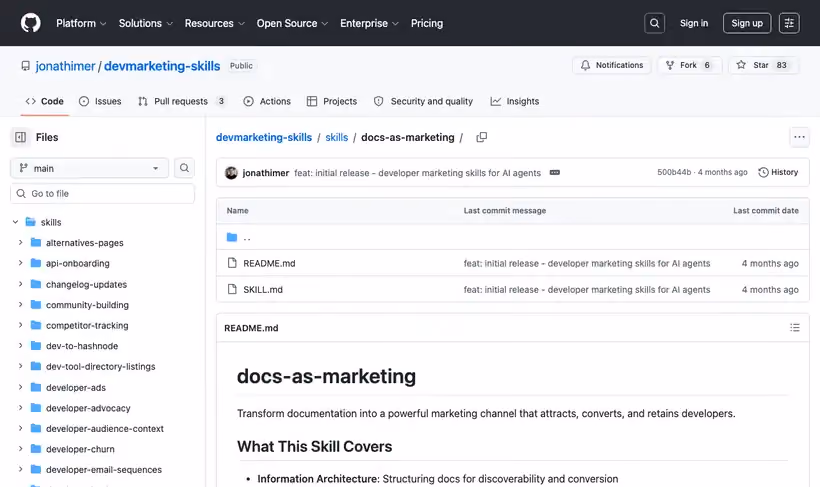Click the commit author name jonathimer
This screenshot has width=820, height=487.
click(266, 173)
